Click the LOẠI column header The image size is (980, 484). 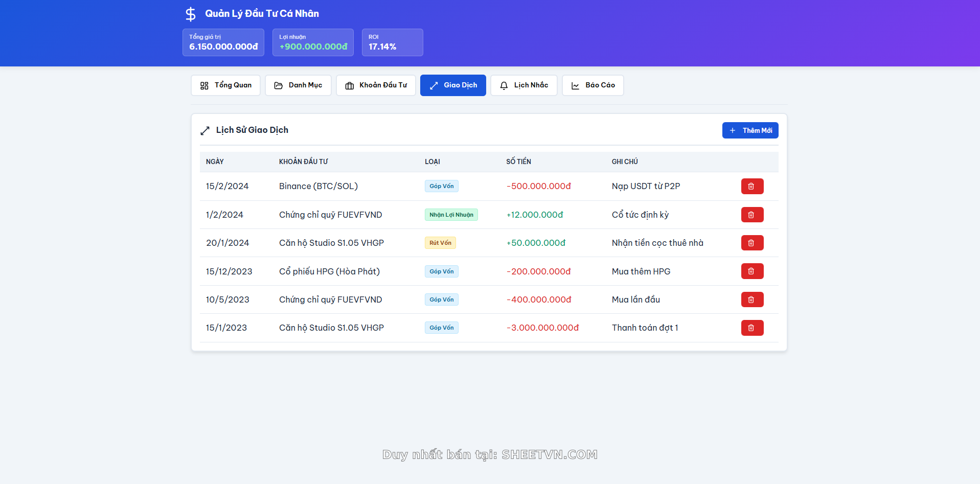[x=432, y=162]
